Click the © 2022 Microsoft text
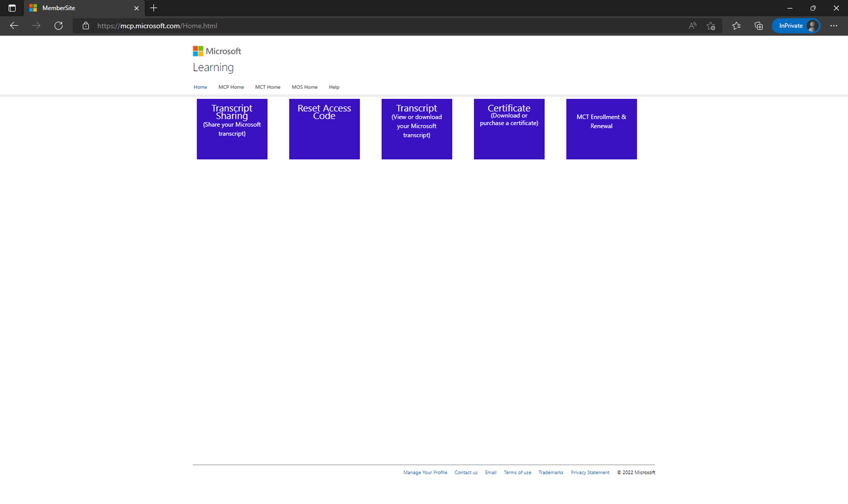848x504 pixels. (636, 472)
